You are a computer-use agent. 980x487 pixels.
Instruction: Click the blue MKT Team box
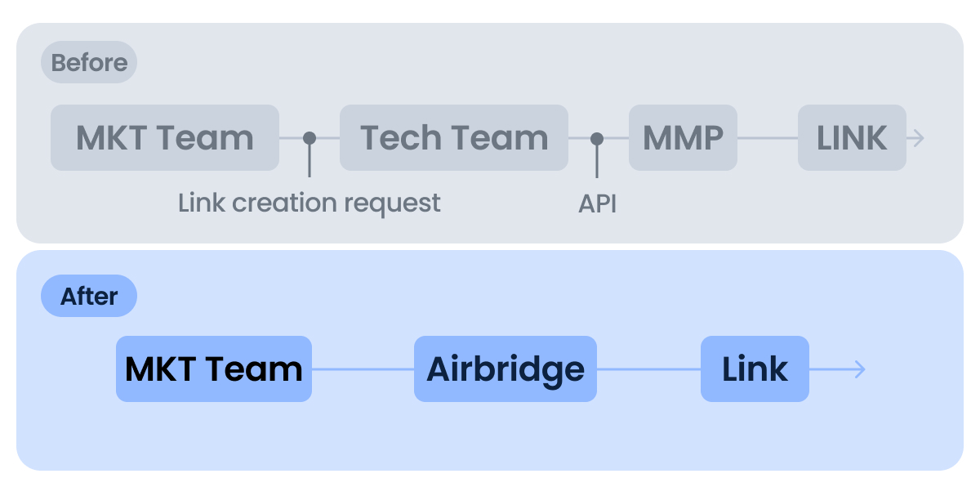click(x=214, y=369)
